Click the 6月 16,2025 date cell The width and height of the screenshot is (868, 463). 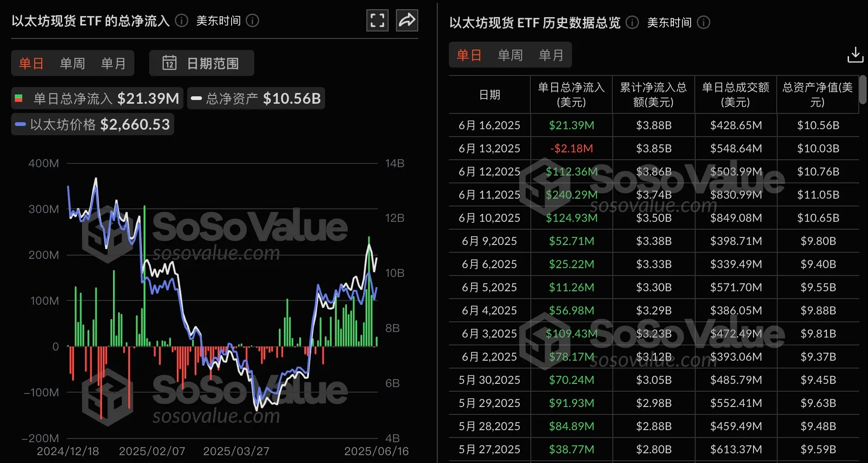[490, 125]
